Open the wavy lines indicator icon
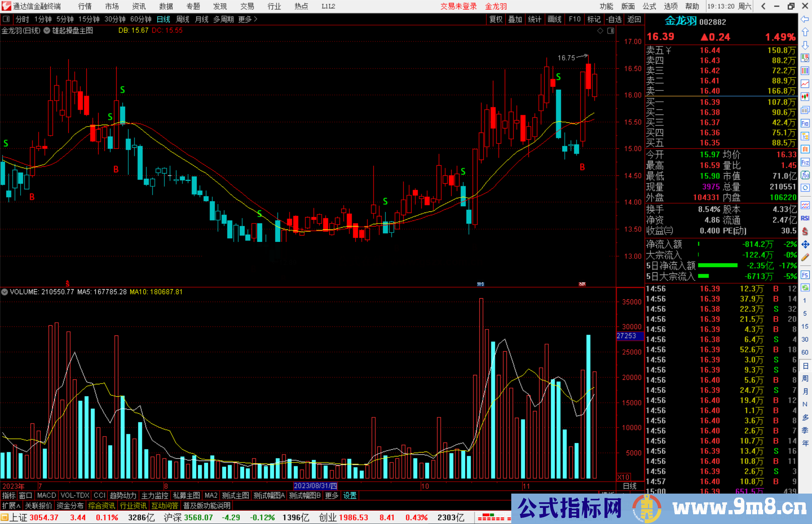 [805, 205]
